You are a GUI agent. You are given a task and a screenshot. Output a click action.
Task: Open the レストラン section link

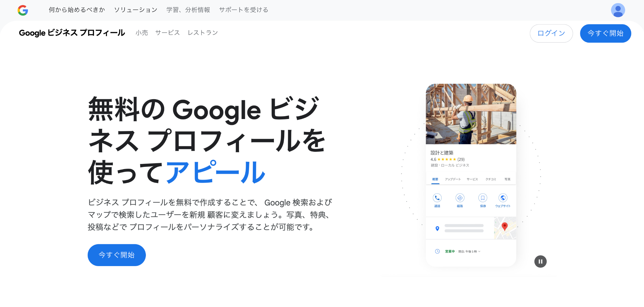click(203, 32)
